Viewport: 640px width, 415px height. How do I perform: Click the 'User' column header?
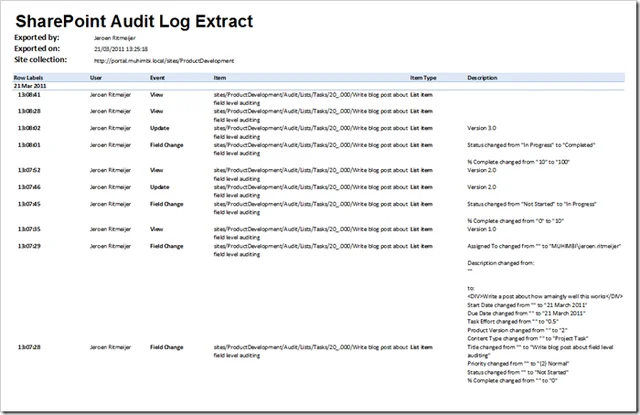tap(96, 78)
